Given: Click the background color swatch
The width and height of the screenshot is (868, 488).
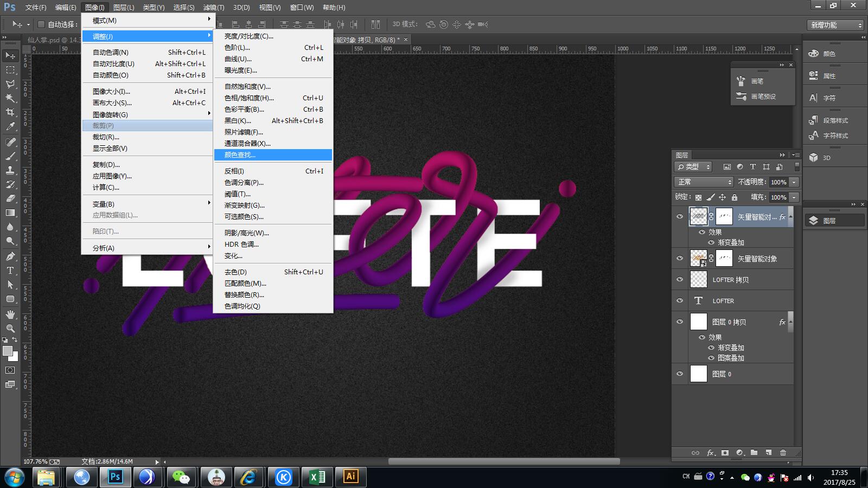Looking at the screenshot, I should point(15,357).
